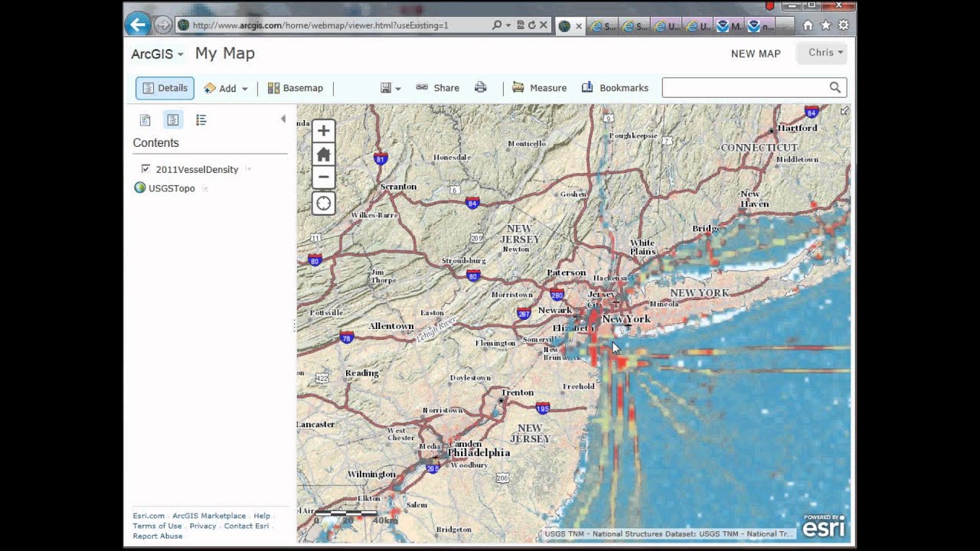Open the Contact Esri link
This screenshot has height=551, width=980.
click(x=247, y=526)
